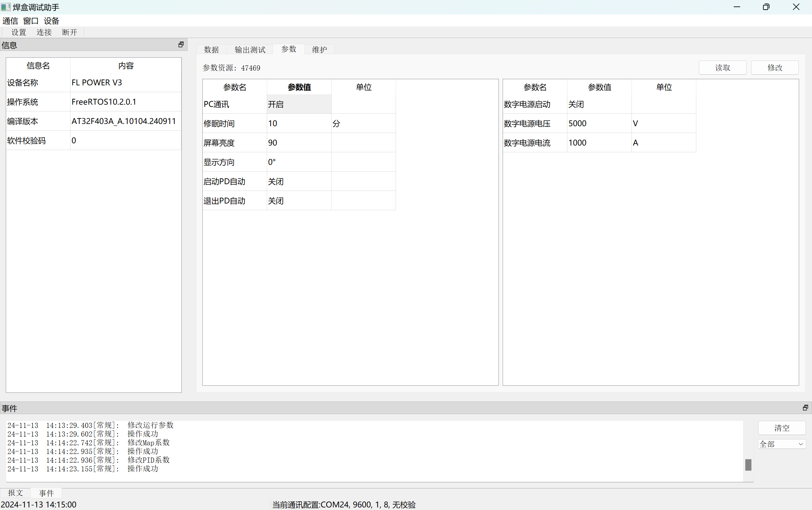Select the 修眠时间 value cell 10
Image resolution: width=812 pixels, height=510 pixels.
click(x=299, y=123)
